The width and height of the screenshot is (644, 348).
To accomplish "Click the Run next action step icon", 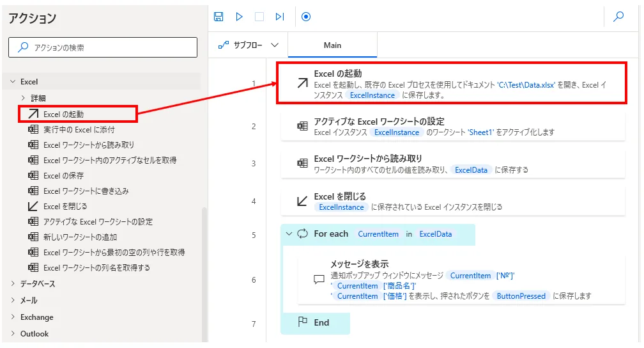I will pos(279,17).
